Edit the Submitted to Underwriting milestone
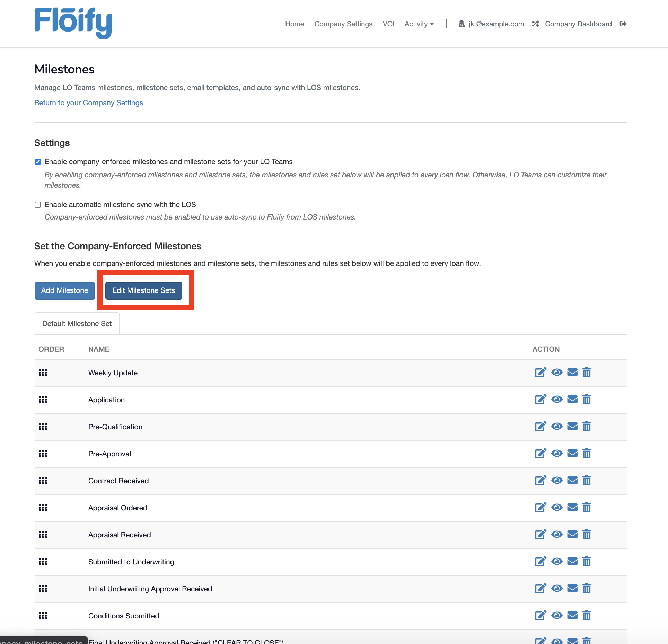 click(540, 562)
